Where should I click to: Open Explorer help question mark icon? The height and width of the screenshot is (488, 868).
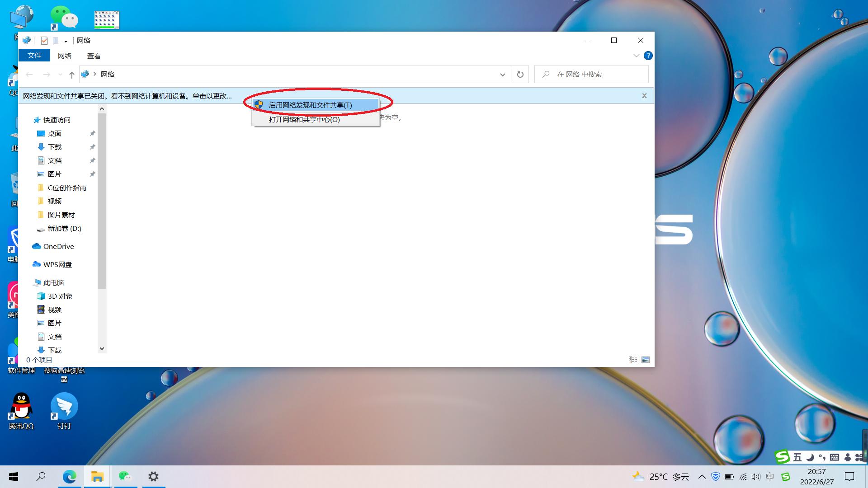click(x=648, y=56)
